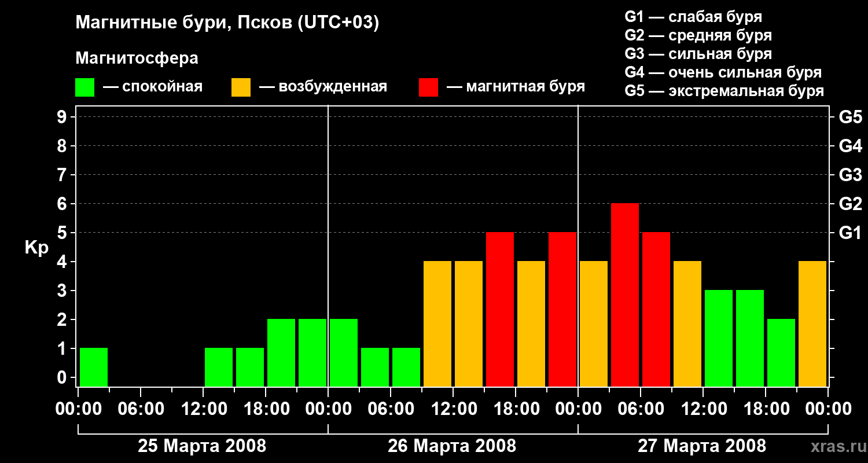Click the last orange bar on 27 March
This screenshot has width=868, height=463.
point(812,324)
